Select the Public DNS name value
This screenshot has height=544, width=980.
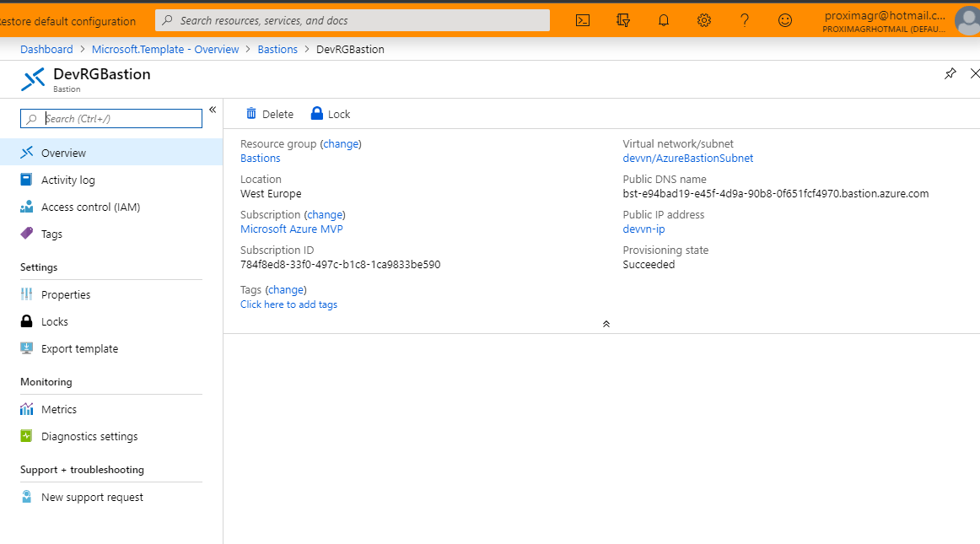[776, 194]
